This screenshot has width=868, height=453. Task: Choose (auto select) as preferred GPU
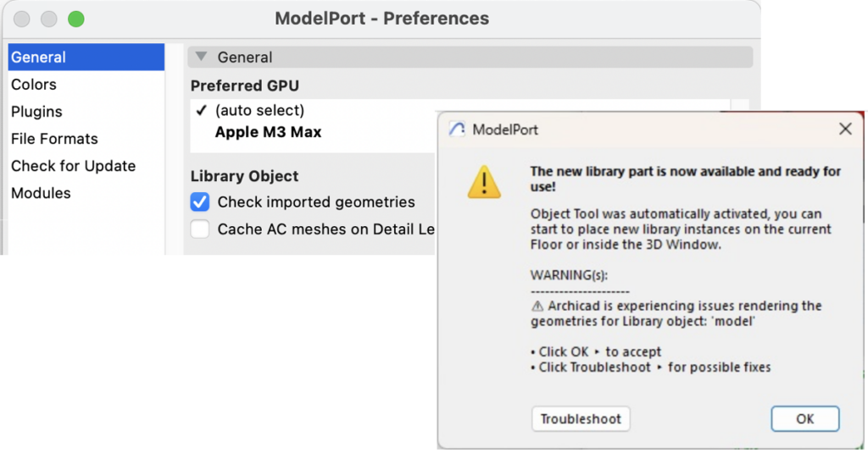[259, 111]
